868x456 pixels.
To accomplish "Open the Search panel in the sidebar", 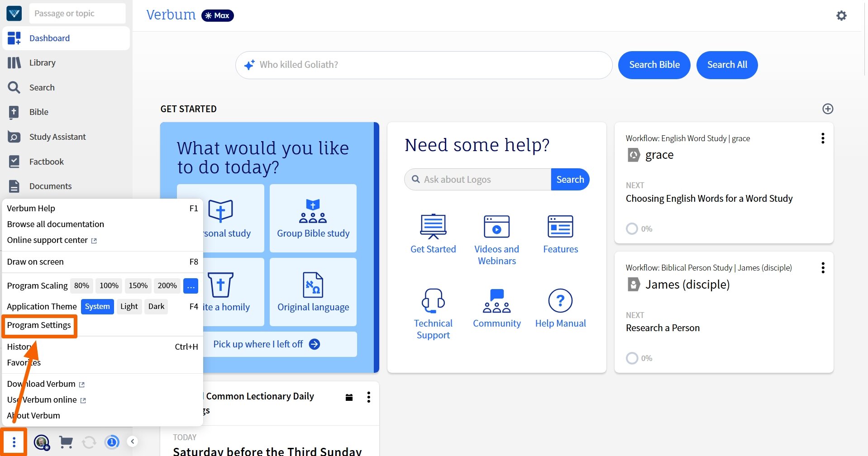I will point(66,87).
